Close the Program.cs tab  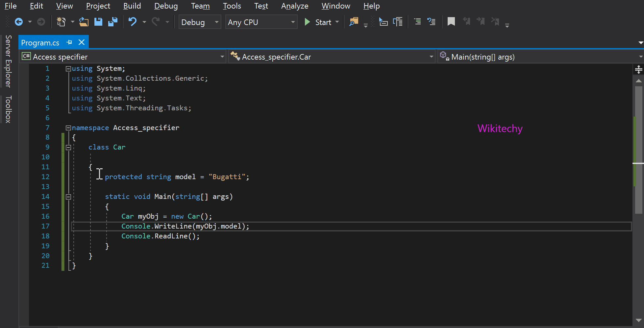[82, 42]
